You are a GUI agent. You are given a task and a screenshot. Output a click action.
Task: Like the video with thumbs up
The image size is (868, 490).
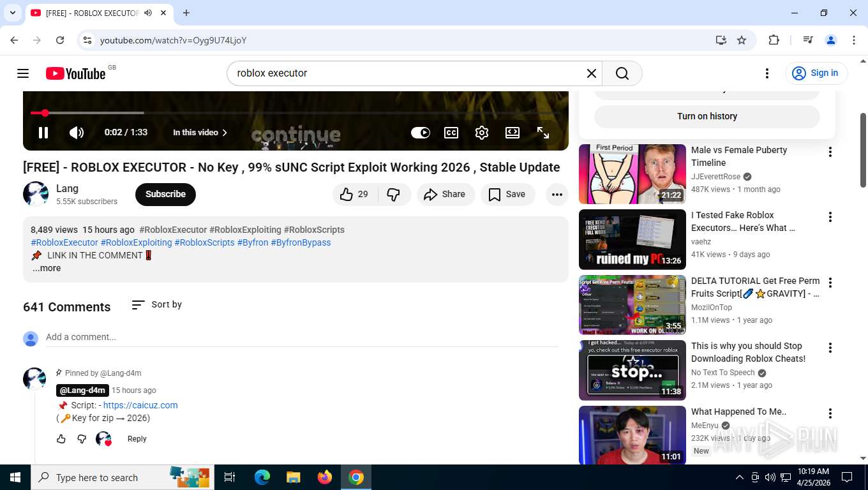pos(355,195)
